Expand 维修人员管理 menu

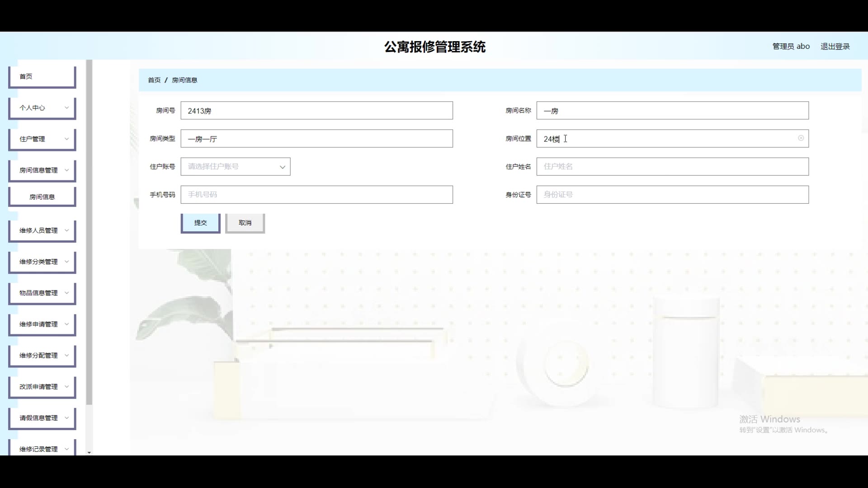click(x=42, y=230)
